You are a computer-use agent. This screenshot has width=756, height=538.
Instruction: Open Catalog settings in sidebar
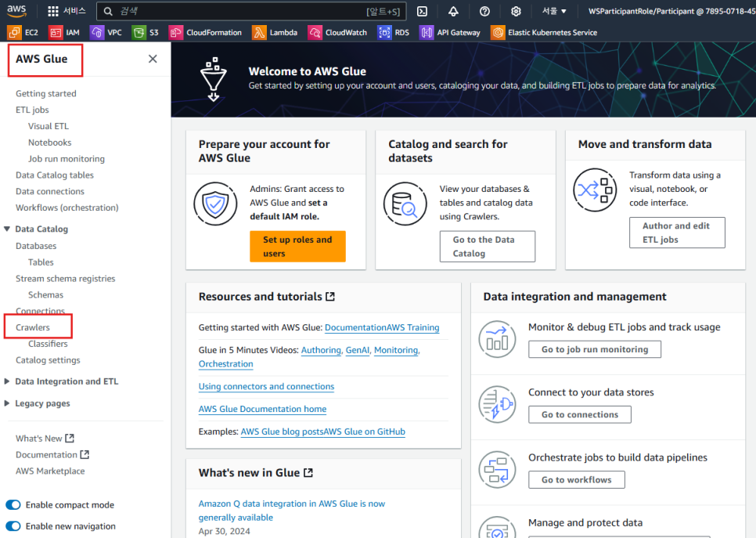point(48,360)
